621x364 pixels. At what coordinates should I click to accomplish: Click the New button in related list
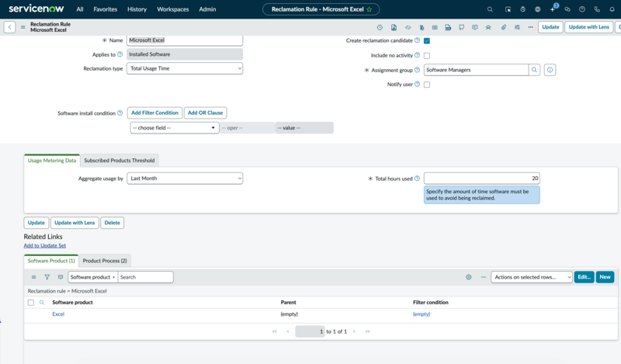tap(605, 277)
